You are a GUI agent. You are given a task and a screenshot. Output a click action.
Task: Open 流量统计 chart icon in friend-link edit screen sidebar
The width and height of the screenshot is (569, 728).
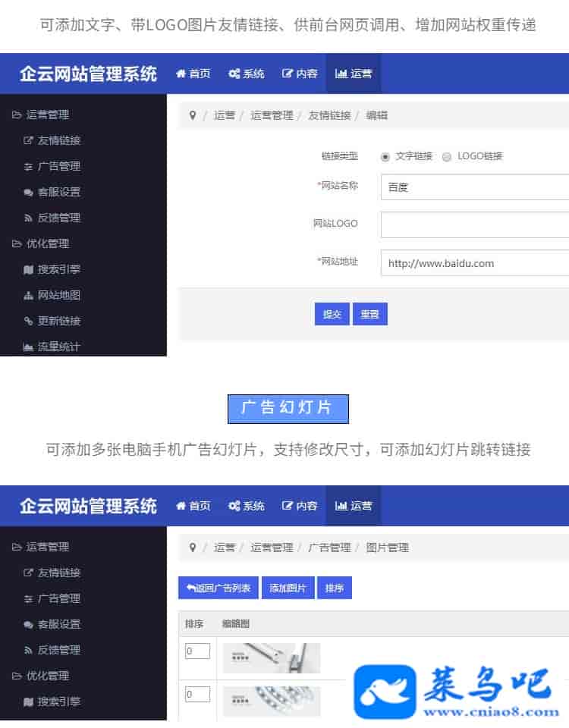[x=28, y=347]
